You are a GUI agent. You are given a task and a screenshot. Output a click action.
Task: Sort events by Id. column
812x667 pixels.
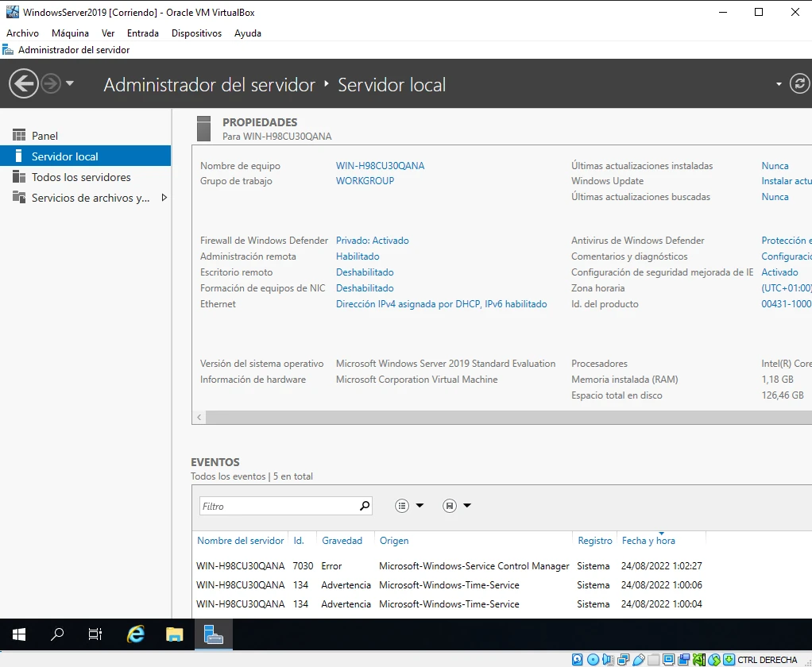click(x=298, y=540)
